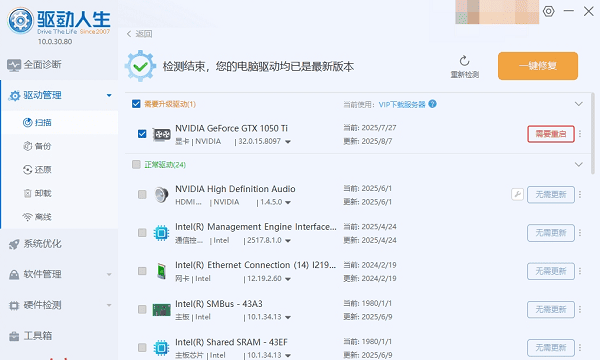The image size is (600, 360).
Task: Check the Intel Management Engine Interface checkbox
Action: pyautogui.click(x=142, y=233)
